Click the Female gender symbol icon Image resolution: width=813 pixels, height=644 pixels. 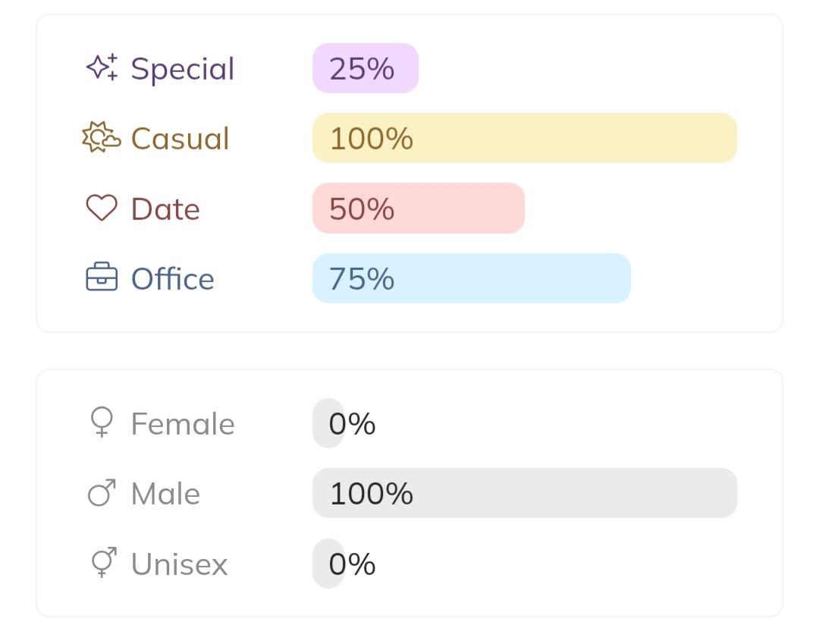tap(102, 423)
